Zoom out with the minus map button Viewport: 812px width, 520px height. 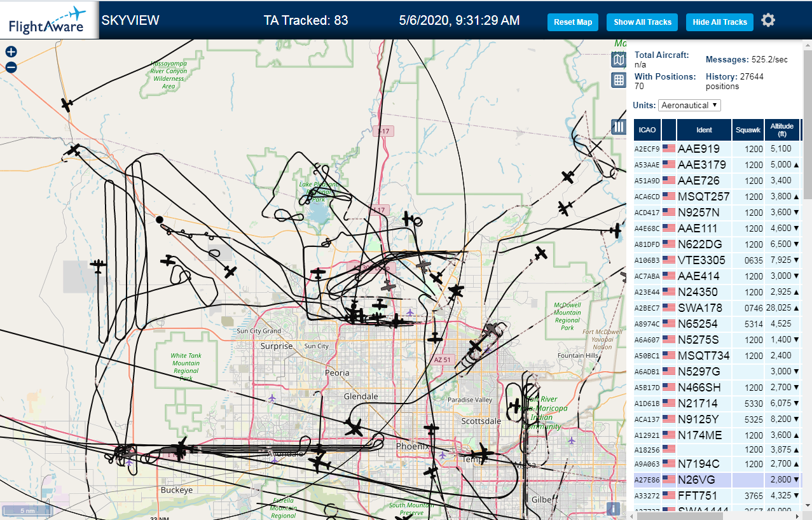click(11, 67)
